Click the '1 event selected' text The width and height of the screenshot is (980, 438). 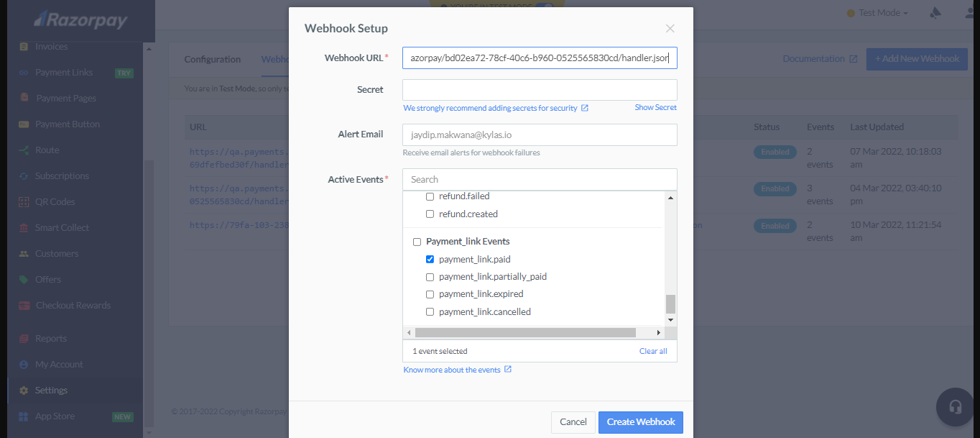pyautogui.click(x=440, y=351)
